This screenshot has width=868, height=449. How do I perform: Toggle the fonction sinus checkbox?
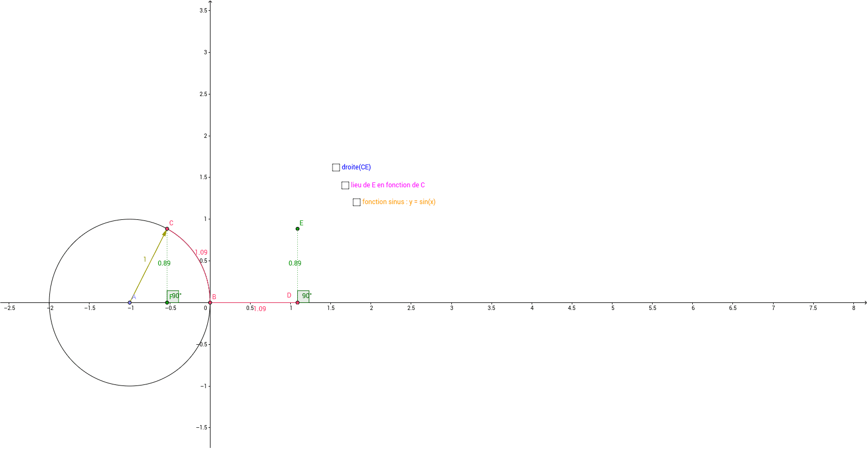coord(356,202)
